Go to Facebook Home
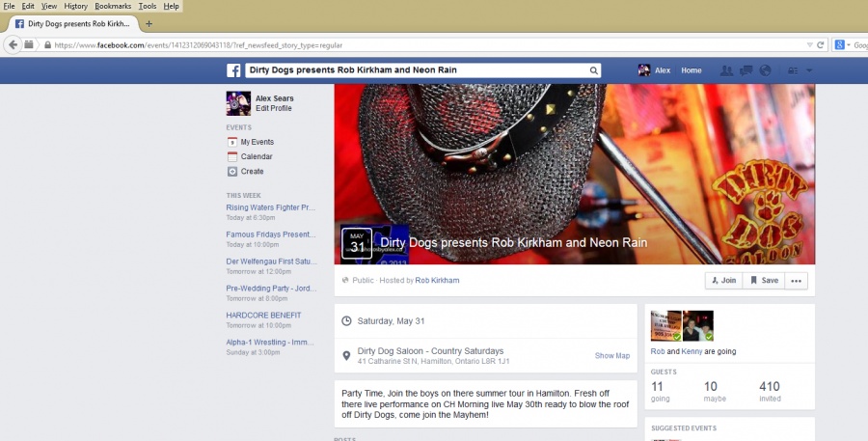The width and height of the screenshot is (868, 441). coord(692,70)
